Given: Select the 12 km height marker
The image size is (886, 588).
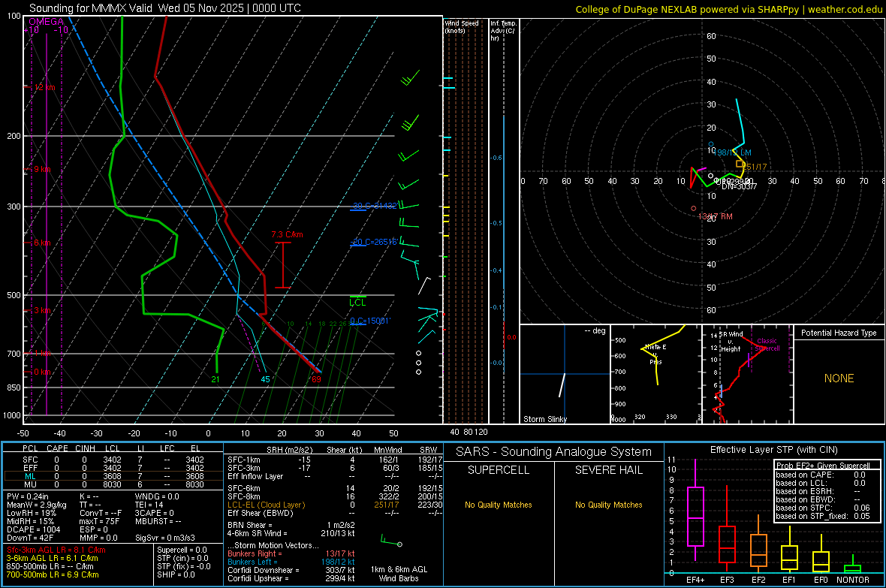Looking at the screenshot, I should (44, 88).
